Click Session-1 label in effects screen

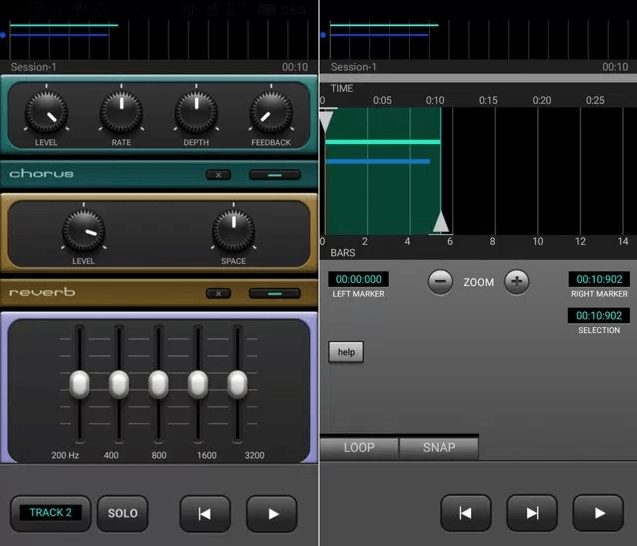[33, 67]
